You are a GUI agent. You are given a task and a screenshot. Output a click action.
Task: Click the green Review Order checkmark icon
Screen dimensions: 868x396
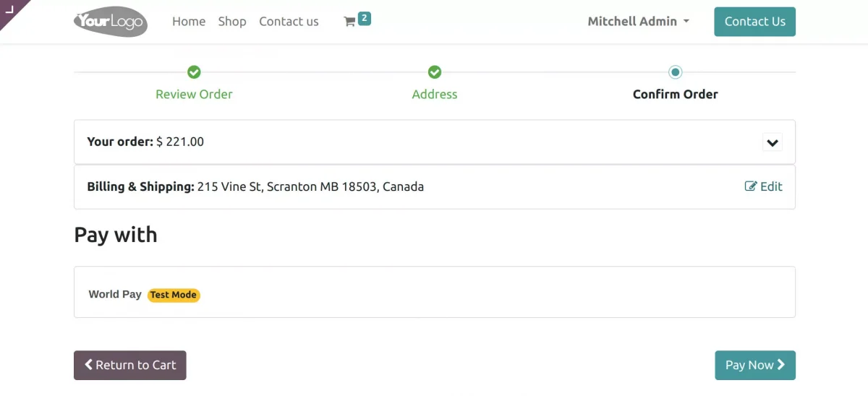pyautogui.click(x=194, y=72)
